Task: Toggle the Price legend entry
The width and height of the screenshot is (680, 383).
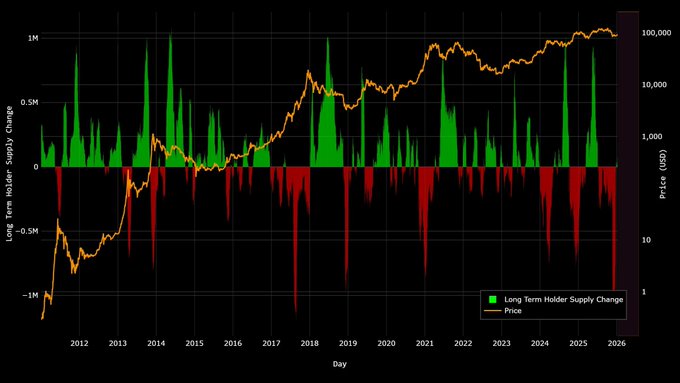Action: pyautogui.click(x=513, y=311)
